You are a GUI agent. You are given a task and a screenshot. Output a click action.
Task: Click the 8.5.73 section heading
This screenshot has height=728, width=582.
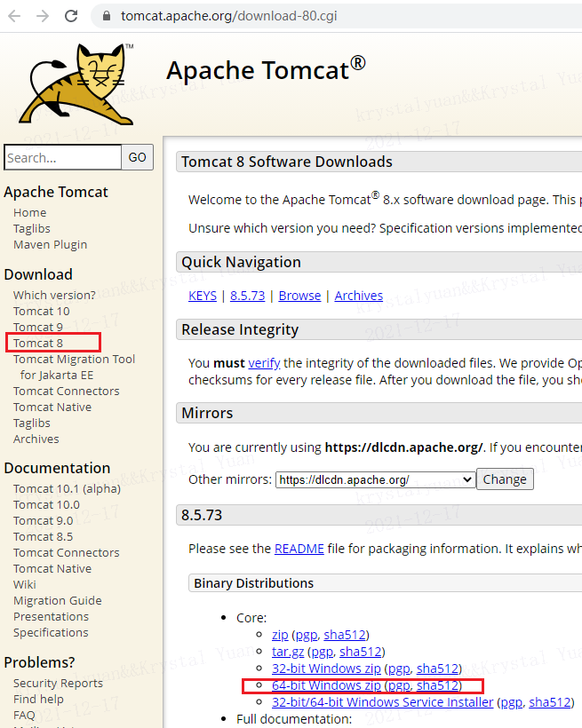[202, 515]
